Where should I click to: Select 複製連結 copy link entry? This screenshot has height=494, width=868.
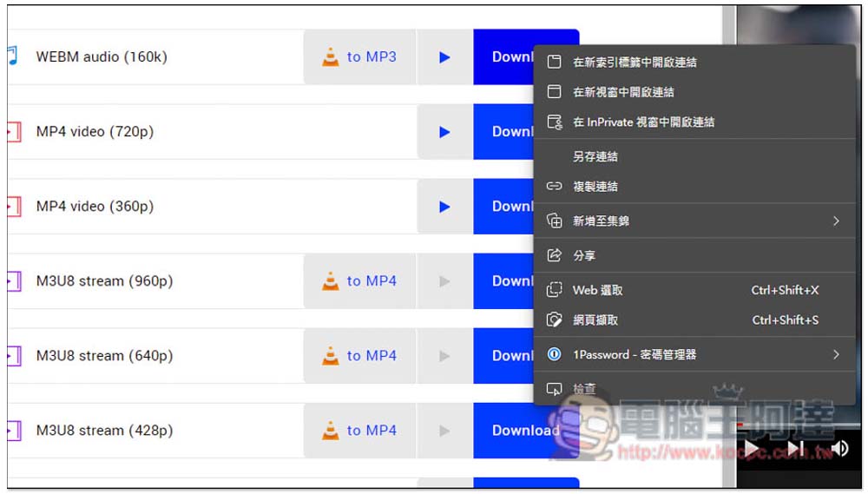click(x=694, y=187)
